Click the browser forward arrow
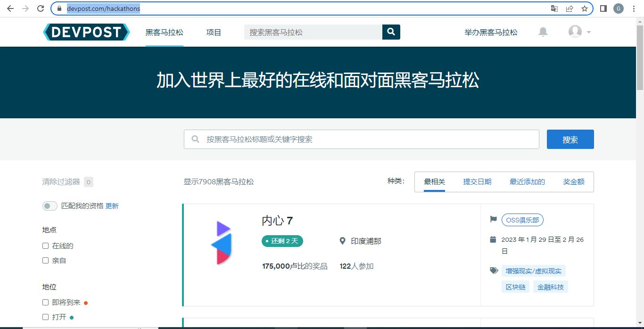The height and width of the screenshot is (329, 644). click(x=25, y=8)
